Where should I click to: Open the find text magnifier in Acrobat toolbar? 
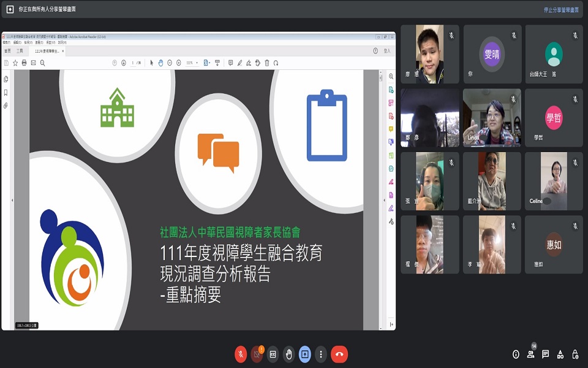click(42, 63)
